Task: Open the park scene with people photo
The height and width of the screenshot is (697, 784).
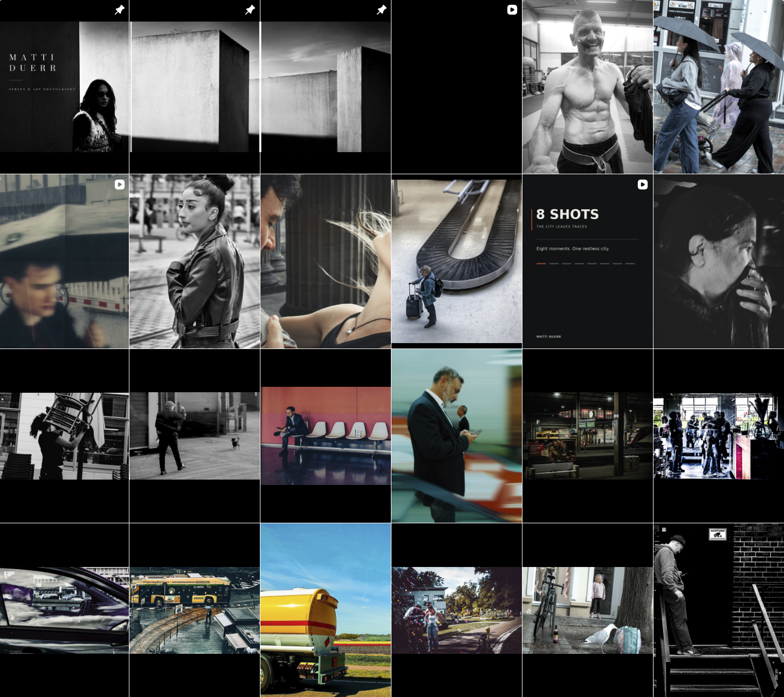Action: click(x=457, y=610)
